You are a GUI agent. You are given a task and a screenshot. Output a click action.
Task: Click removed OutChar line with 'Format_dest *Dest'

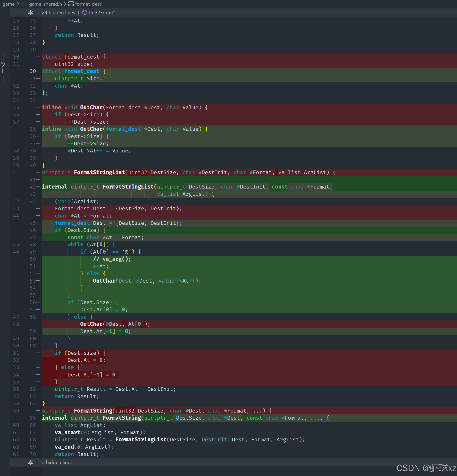[x=125, y=108]
